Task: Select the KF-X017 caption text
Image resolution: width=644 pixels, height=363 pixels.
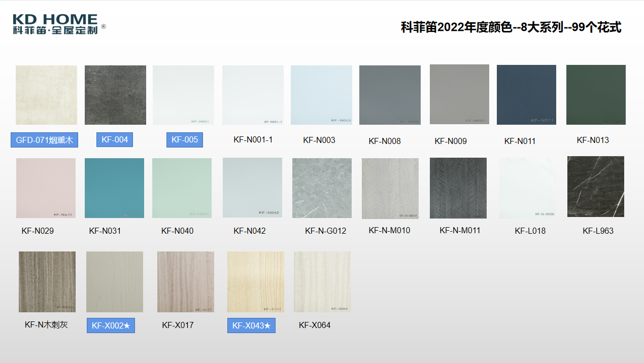Action: point(178,325)
